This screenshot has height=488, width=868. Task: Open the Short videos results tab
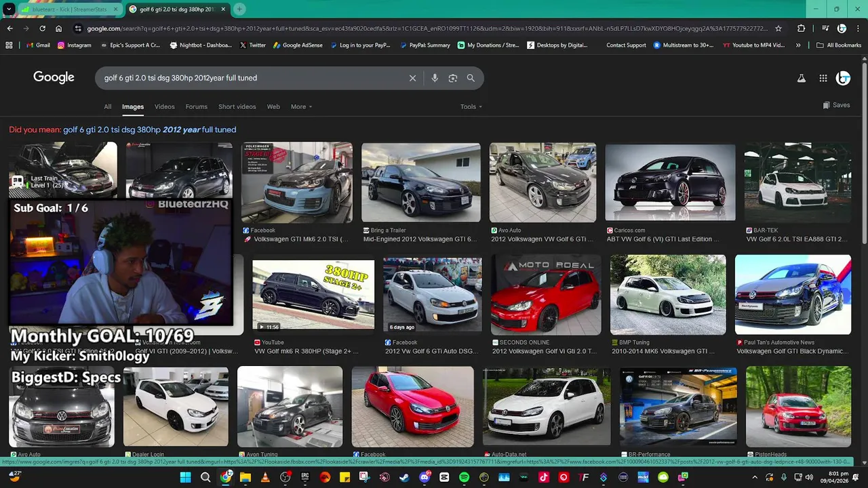(237, 106)
